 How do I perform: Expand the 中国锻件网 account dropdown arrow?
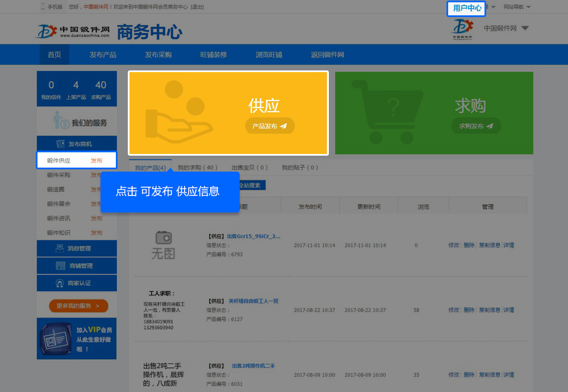pyautogui.click(x=525, y=28)
